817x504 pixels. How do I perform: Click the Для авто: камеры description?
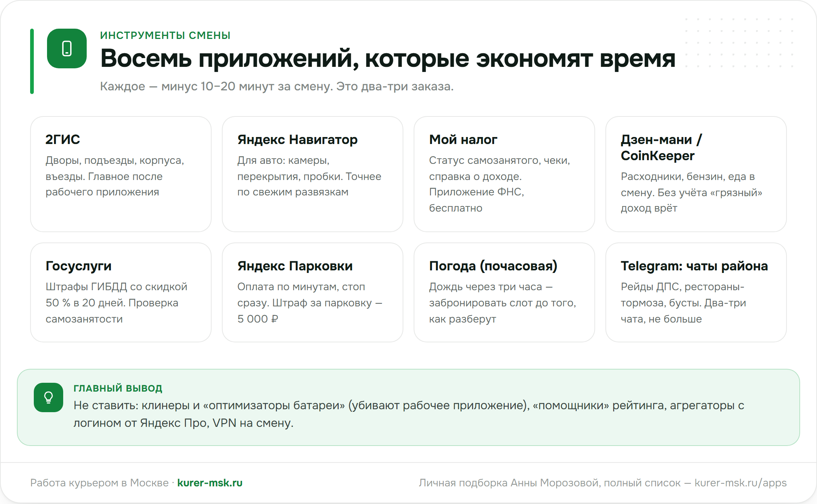pyautogui.click(x=309, y=176)
